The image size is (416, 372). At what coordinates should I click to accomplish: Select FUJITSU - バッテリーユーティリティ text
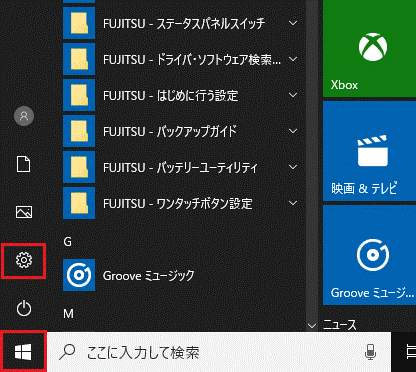(180, 167)
